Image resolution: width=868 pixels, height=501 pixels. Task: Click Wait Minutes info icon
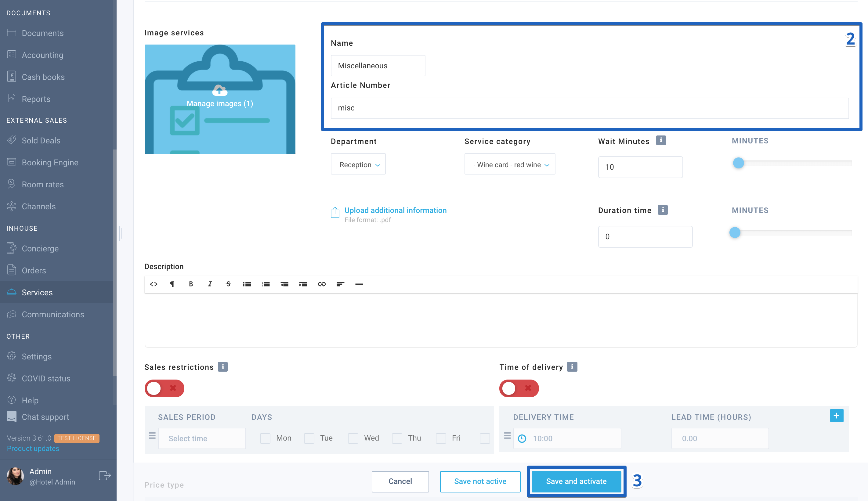pyautogui.click(x=661, y=140)
